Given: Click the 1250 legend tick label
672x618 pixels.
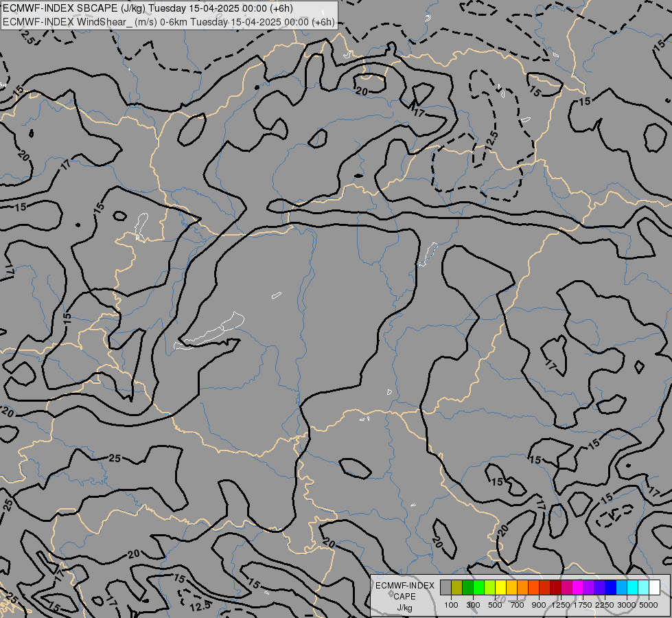Looking at the screenshot, I should (x=561, y=605).
